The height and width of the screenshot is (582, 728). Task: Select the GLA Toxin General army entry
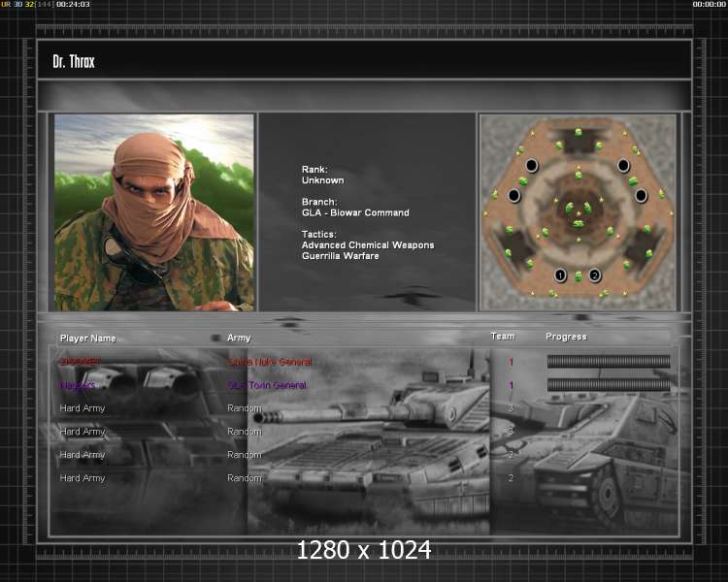click(x=267, y=385)
